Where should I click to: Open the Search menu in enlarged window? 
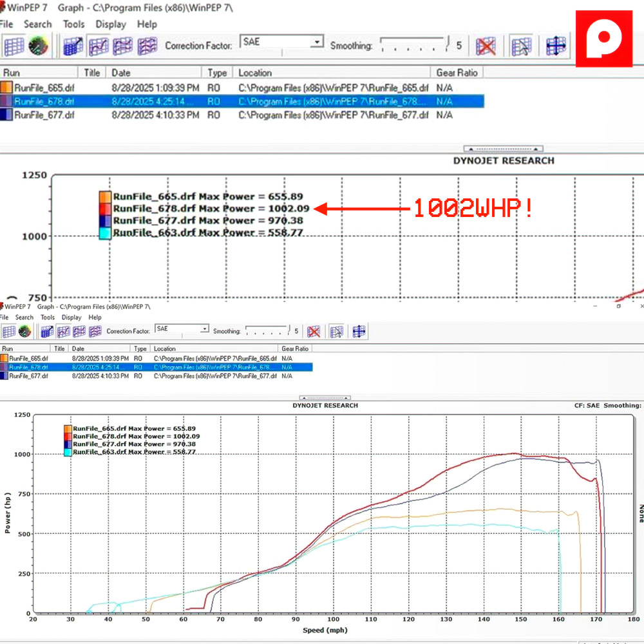coord(37,24)
